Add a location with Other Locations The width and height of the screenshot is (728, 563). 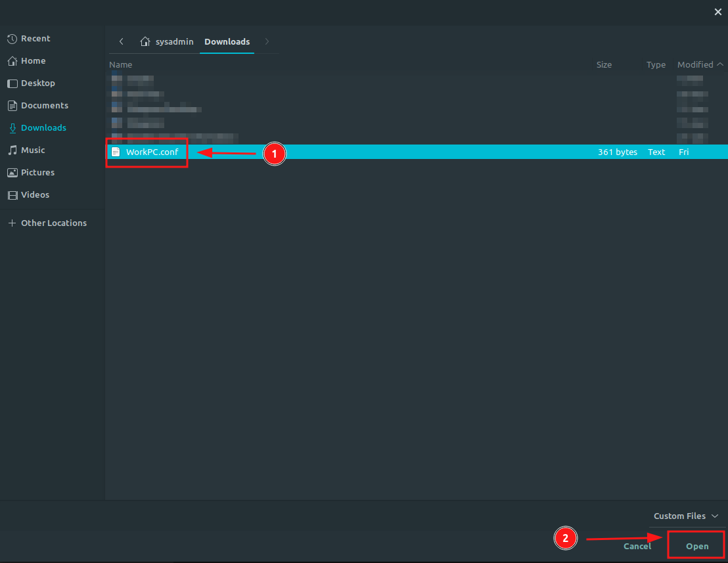pyautogui.click(x=54, y=223)
